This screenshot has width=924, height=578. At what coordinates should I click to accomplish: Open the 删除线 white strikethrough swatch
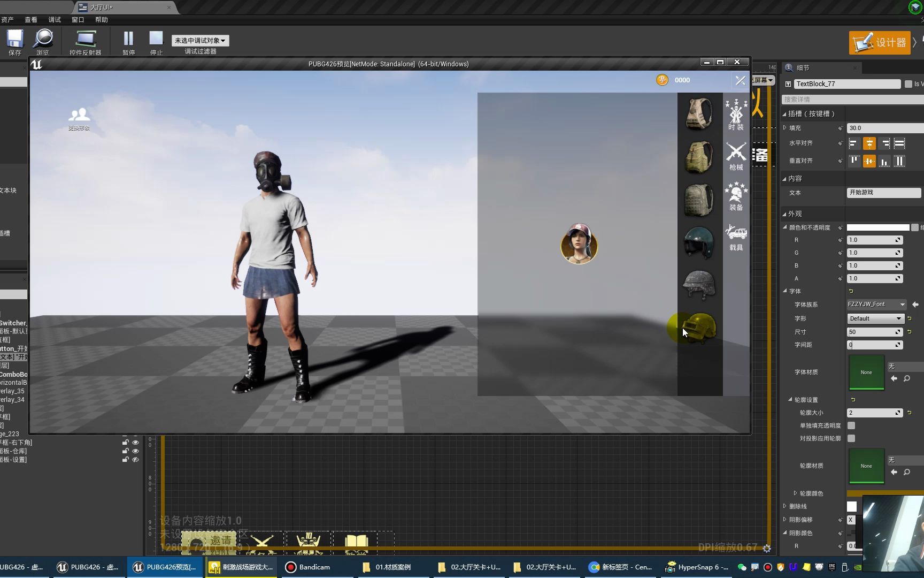(x=852, y=506)
